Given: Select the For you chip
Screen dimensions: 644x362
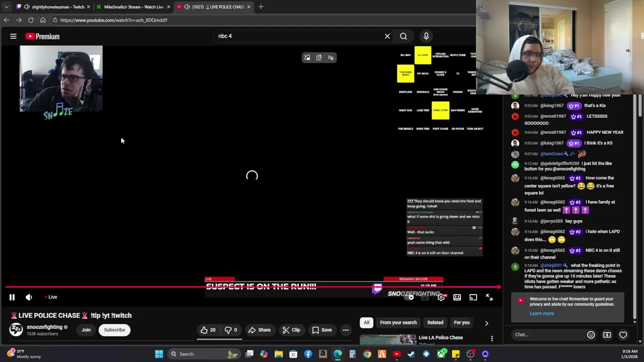Looking at the screenshot, I should tap(461, 323).
